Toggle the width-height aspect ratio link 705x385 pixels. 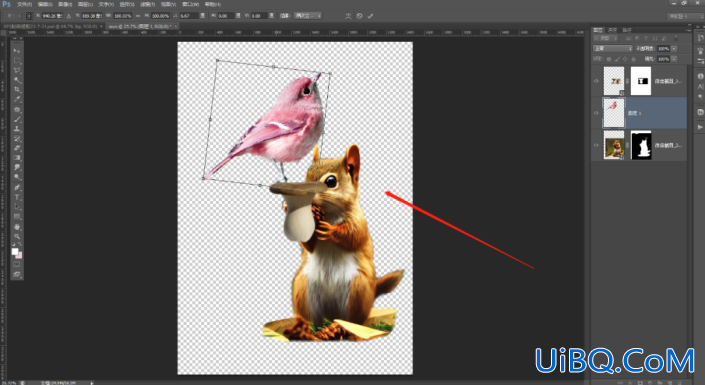tap(138, 16)
